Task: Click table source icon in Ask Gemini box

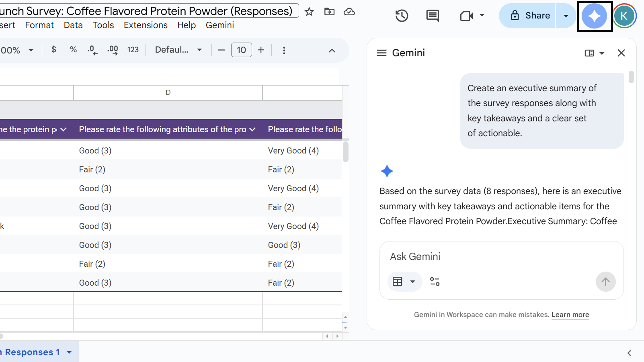Action: click(x=398, y=282)
